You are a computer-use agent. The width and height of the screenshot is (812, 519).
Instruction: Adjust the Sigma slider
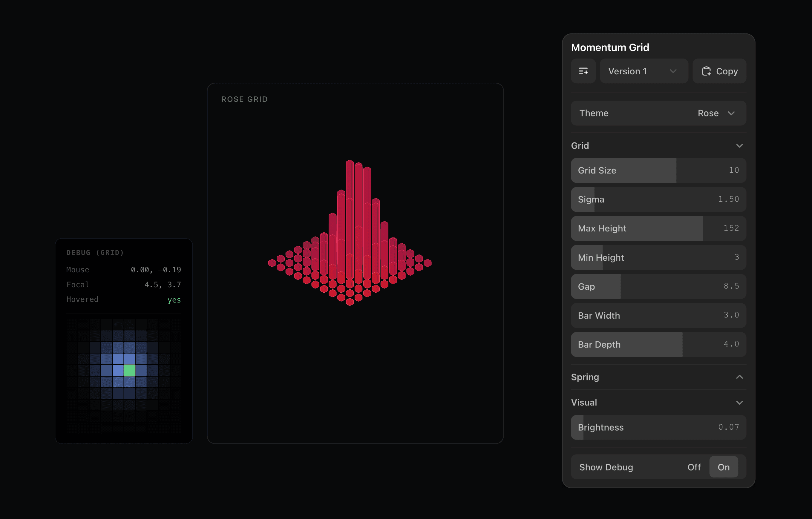(x=658, y=199)
